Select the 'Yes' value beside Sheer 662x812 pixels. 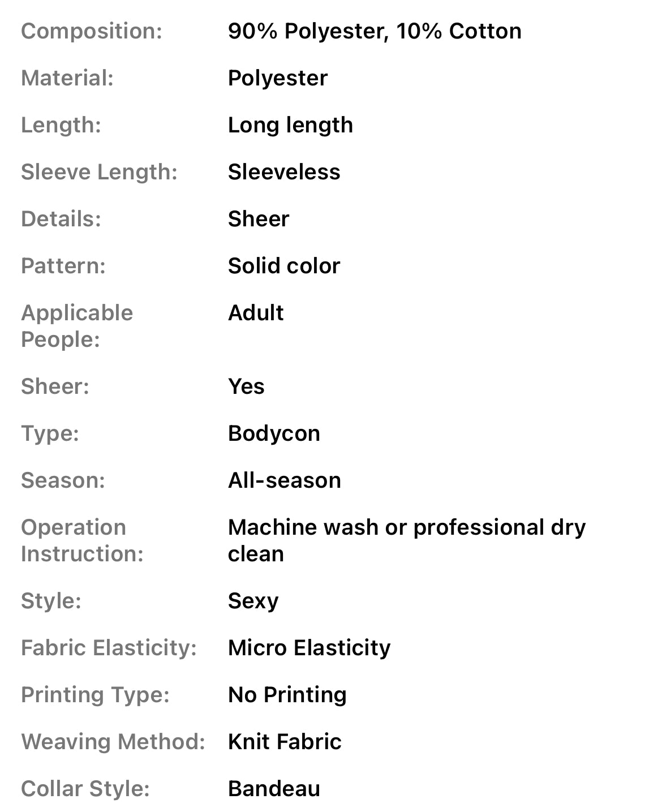[246, 386]
